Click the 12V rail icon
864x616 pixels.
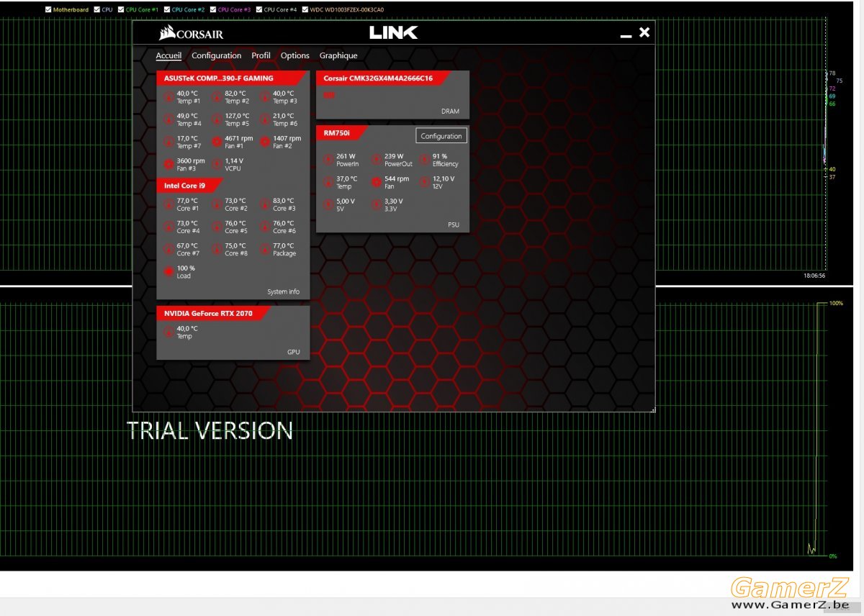(x=425, y=182)
